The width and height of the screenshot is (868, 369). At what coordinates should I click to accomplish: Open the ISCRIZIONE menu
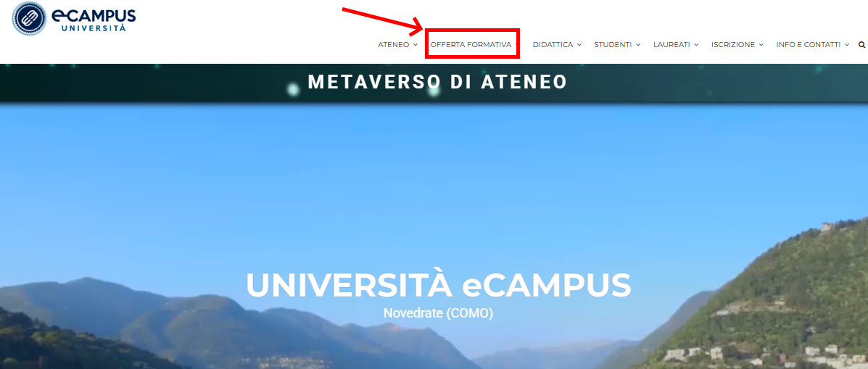733,45
